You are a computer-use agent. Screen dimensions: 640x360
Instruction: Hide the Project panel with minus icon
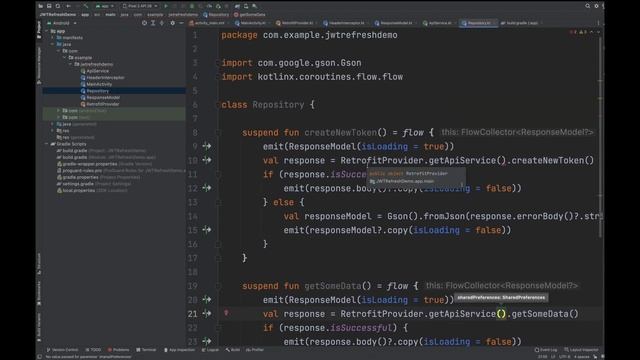pos(181,23)
